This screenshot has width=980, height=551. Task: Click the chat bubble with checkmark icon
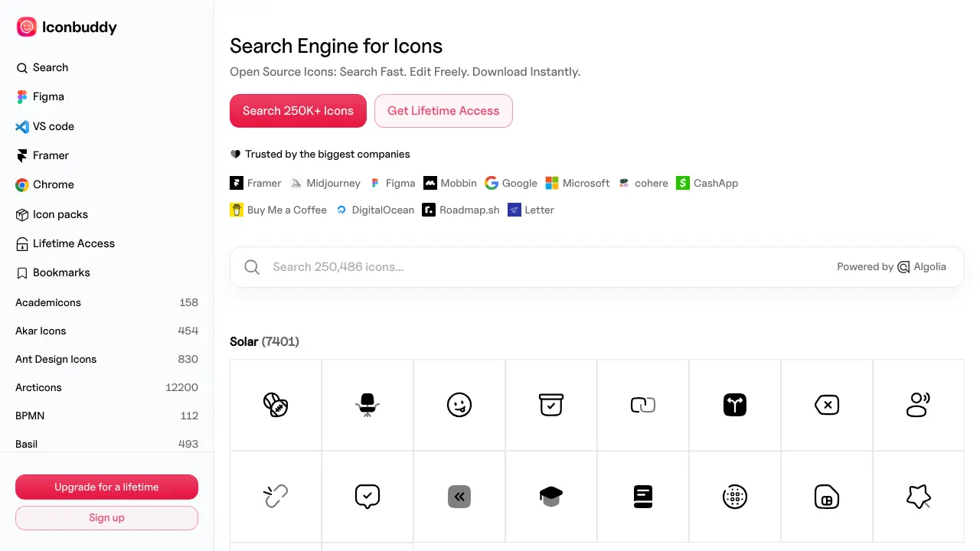point(367,497)
